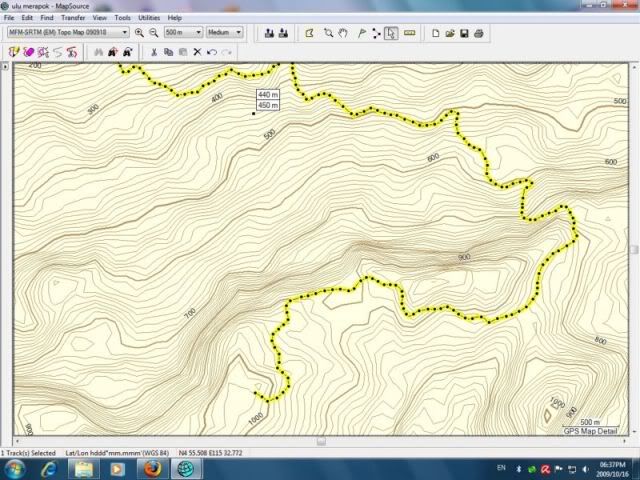
Task: Toggle the Selection arrow tool
Action: pos(391,33)
